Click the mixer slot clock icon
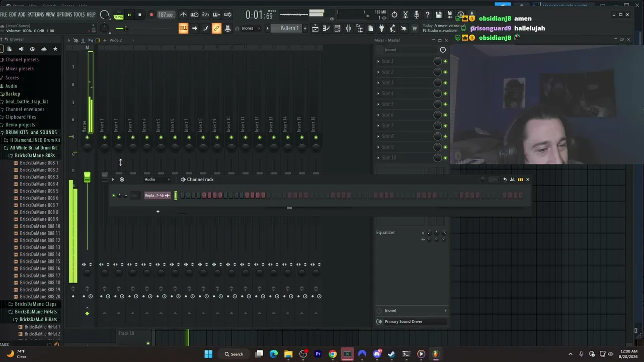 (443, 50)
